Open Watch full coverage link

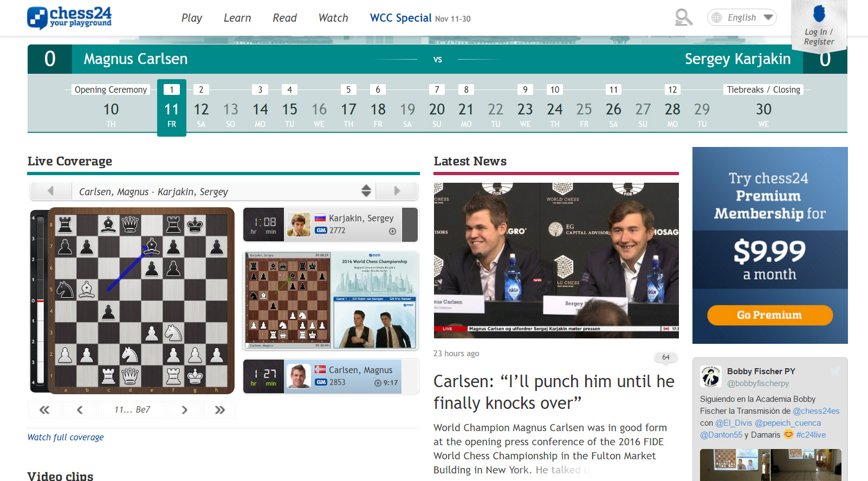point(66,437)
